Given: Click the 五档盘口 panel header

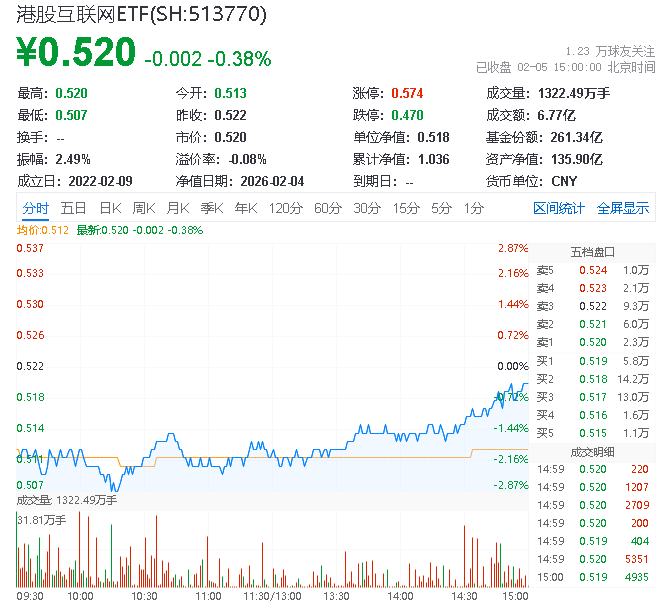Looking at the screenshot, I should (x=593, y=251).
